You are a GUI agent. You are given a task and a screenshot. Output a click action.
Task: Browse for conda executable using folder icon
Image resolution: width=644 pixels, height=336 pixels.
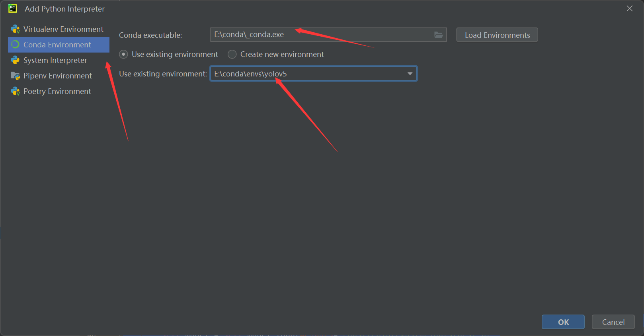pyautogui.click(x=438, y=35)
